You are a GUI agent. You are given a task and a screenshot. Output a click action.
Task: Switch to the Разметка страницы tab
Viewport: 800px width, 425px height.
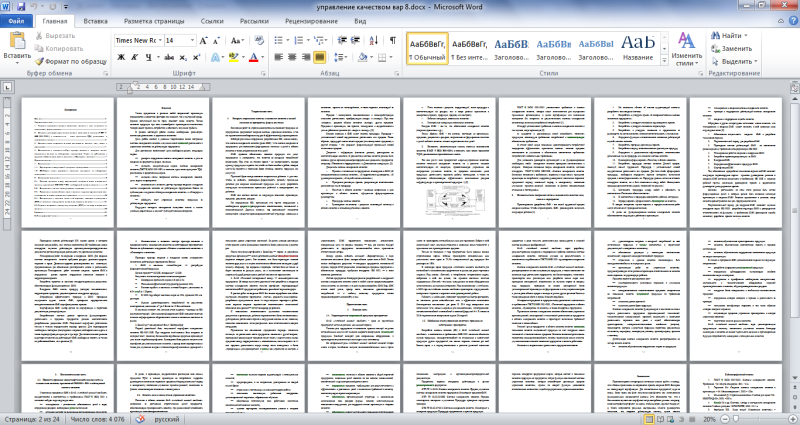pos(154,21)
